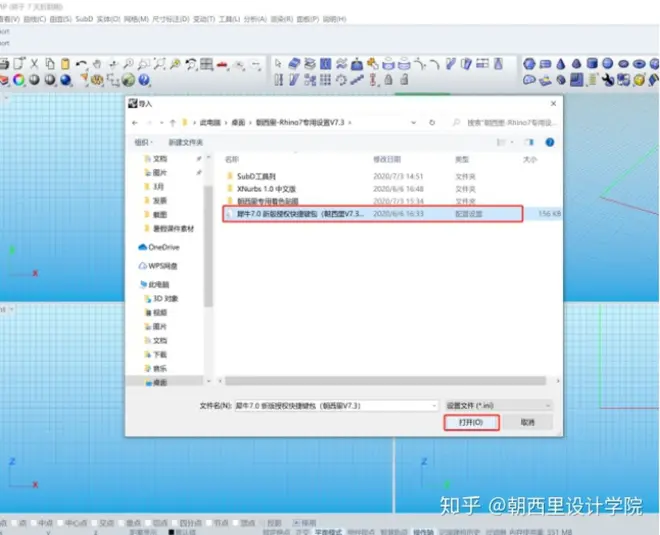Open the 组织 dropdown menu
Viewport: 660px width, 535px height.
click(143, 142)
